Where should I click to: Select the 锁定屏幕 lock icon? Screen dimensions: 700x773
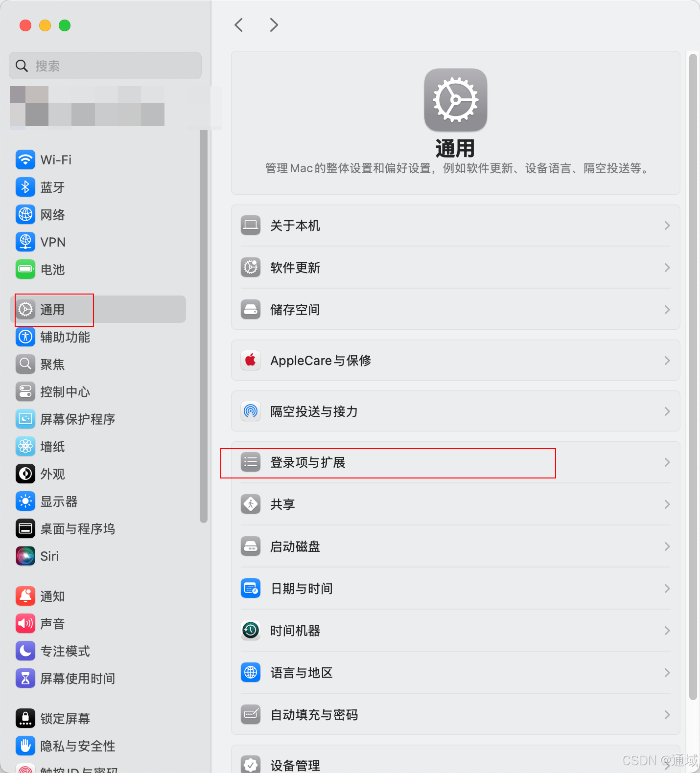(25, 718)
